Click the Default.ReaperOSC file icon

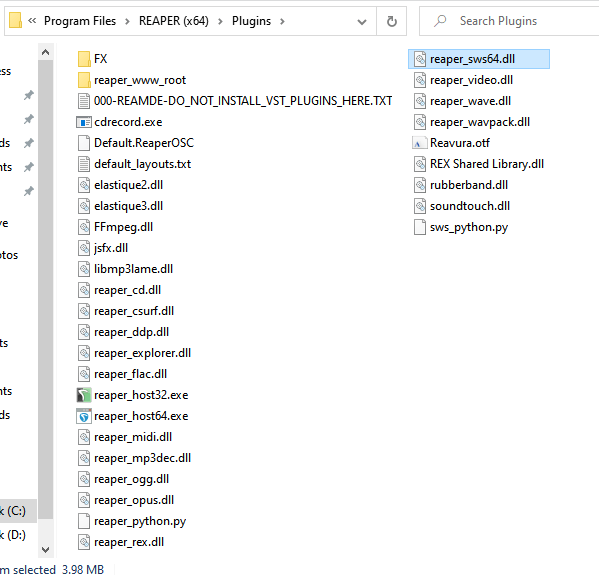pyautogui.click(x=84, y=143)
